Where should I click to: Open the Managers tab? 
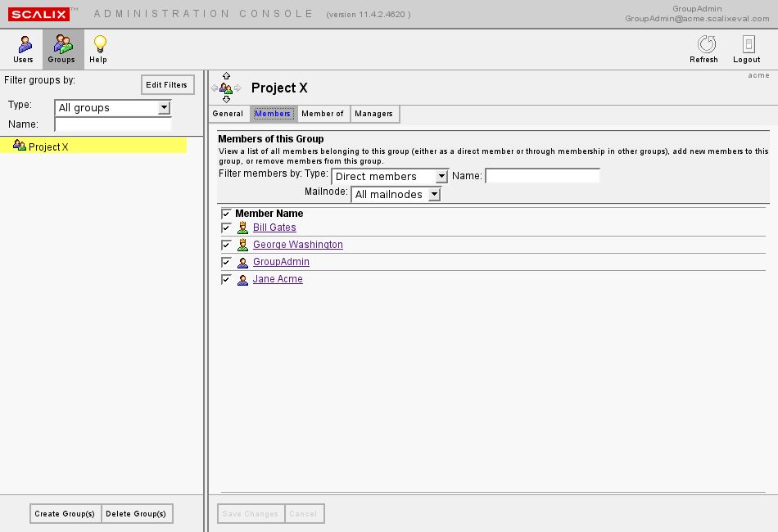pos(374,114)
